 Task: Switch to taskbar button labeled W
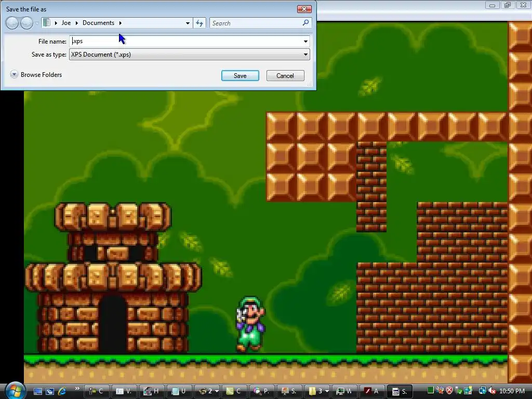pos(345,391)
